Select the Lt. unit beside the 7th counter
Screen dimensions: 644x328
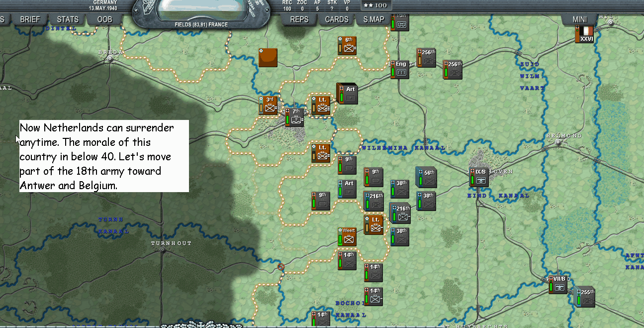coord(321,106)
